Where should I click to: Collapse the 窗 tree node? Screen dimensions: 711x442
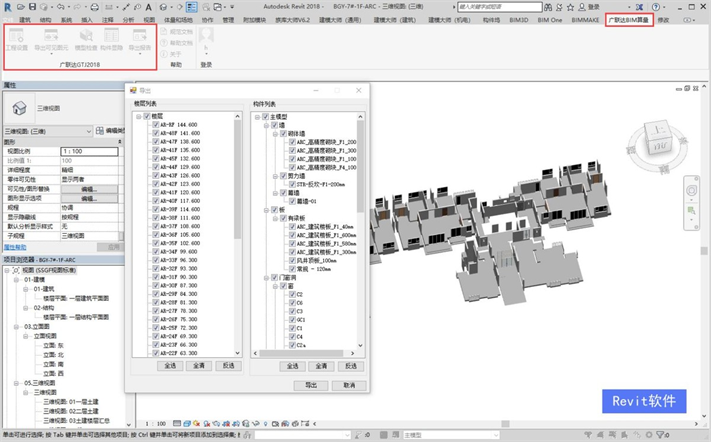(275, 286)
